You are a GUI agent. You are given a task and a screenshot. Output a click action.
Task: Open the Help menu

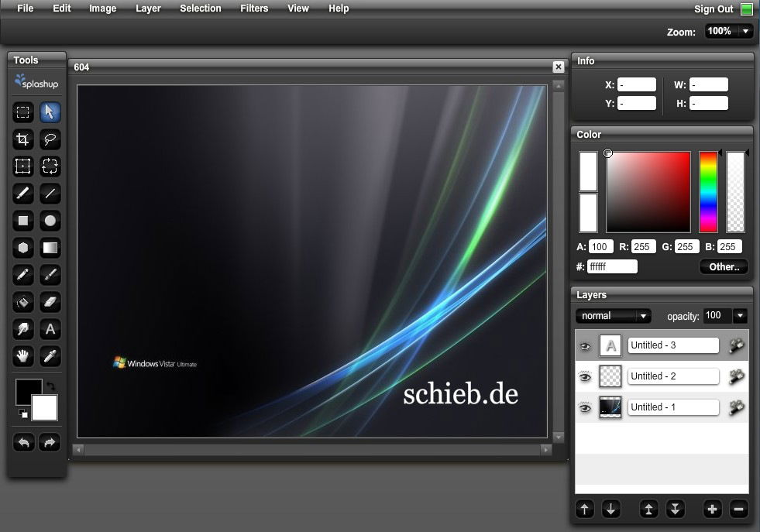pyautogui.click(x=339, y=9)
